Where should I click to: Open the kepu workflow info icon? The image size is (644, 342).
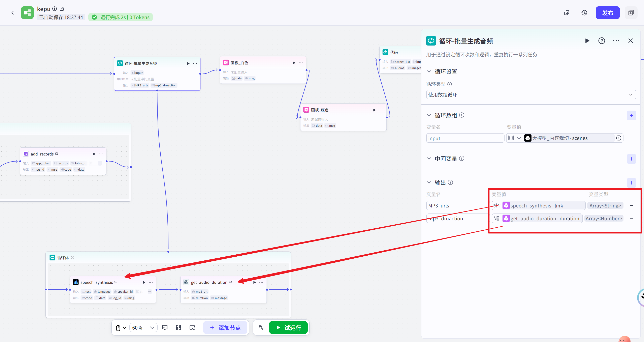(x=55, y=9)
